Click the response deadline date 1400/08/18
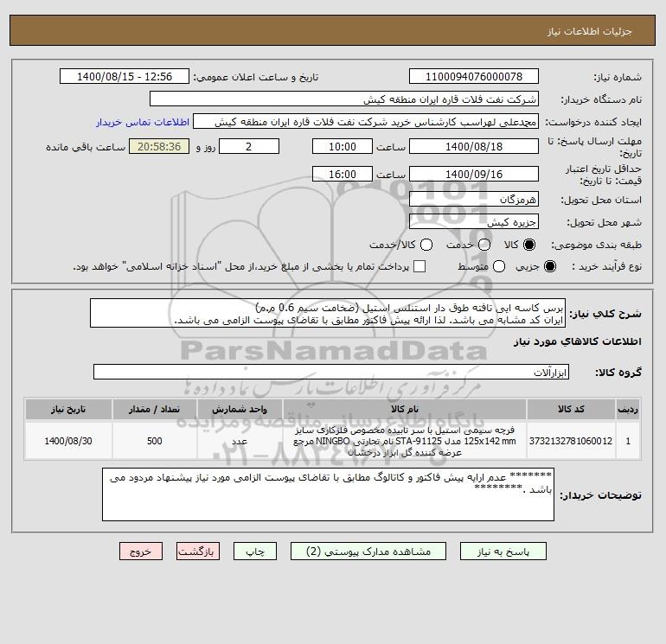 pos(474,146)
